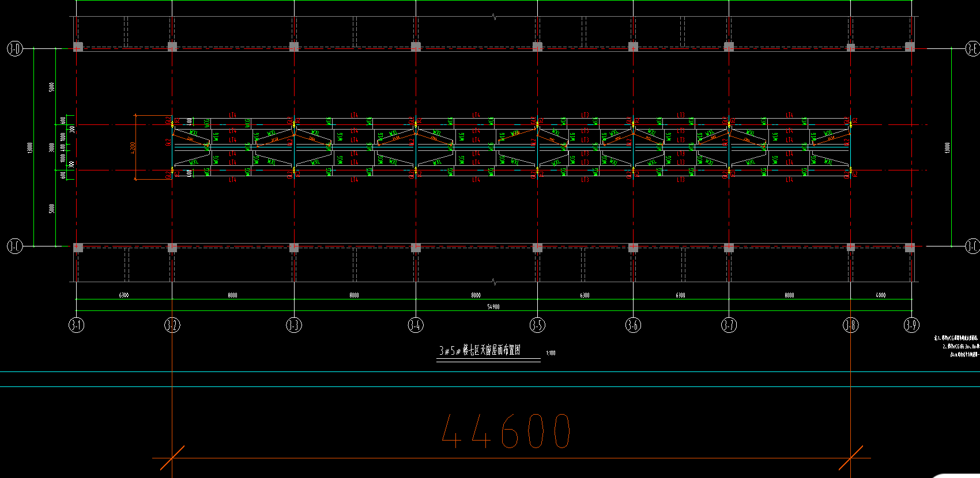
Task: Click the 5000 dimension nearest the left 3-C bubble
Action: click(52, 208)
